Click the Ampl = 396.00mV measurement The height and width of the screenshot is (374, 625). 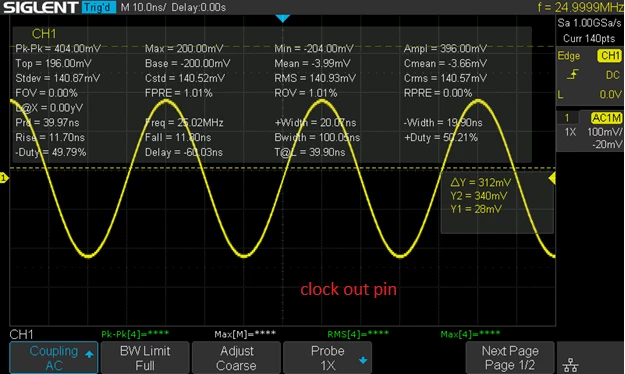(x=445, y=49)
